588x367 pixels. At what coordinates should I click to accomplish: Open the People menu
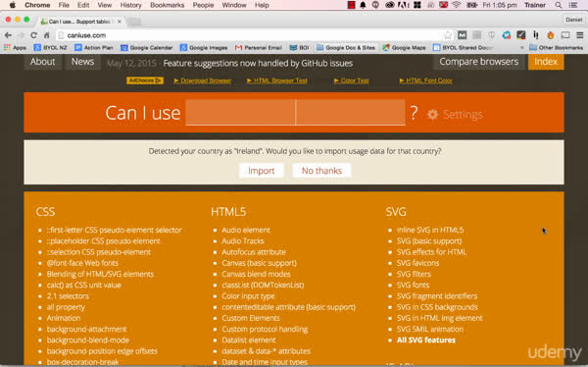pos(203,5)
